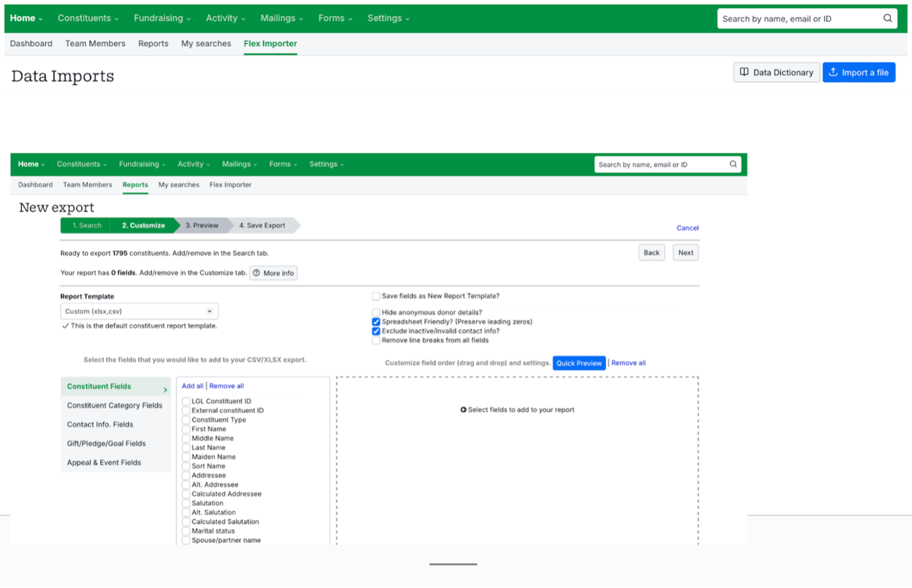
Task: Open the top Settings dropdown menu
Action: tap(388, 18)
